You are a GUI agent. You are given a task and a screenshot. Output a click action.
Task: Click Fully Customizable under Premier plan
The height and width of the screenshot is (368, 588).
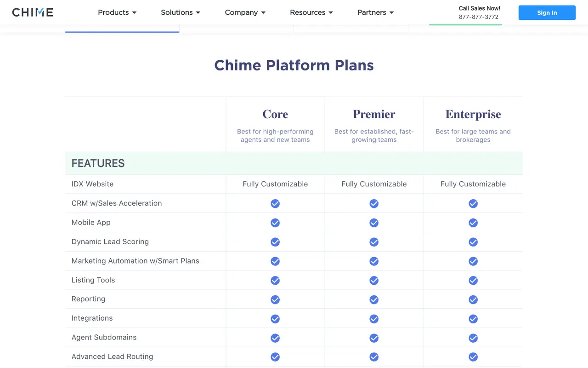(374, 184)
